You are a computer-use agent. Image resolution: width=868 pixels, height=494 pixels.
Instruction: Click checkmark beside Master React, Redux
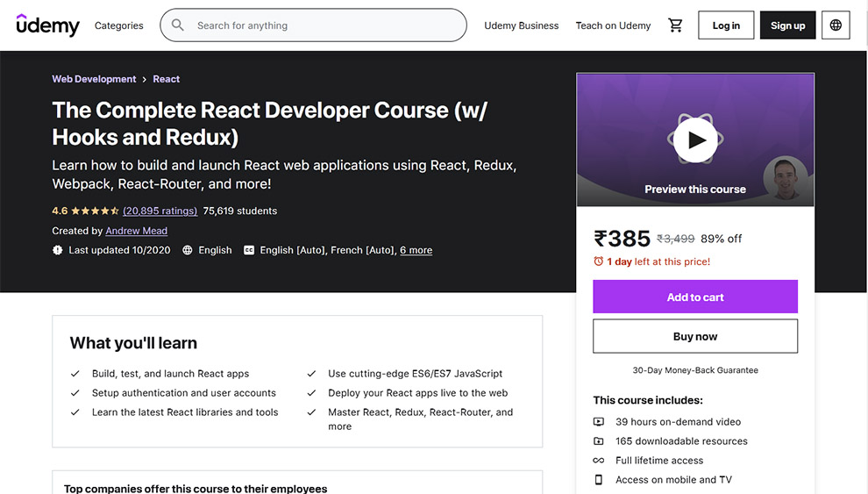tap(311, 412)
